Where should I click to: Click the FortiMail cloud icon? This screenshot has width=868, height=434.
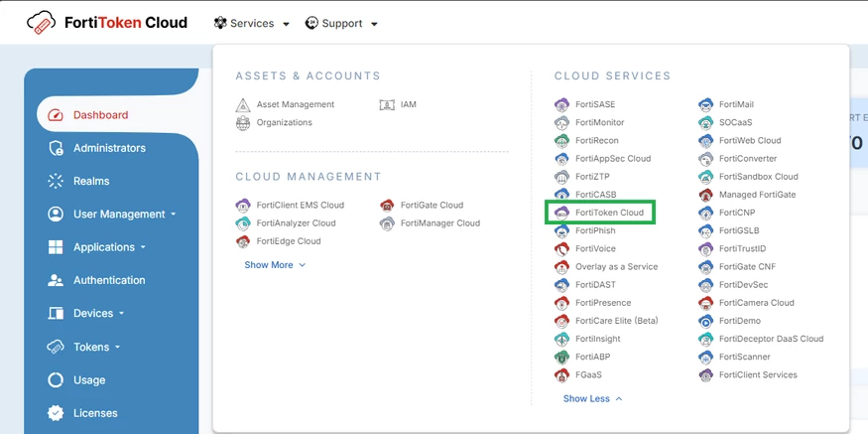705,104
